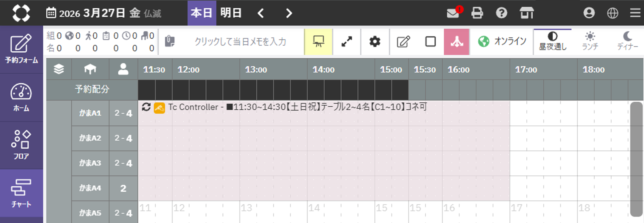Toggle the オンライン status button
Image resolution: width=644 pixels, height=223 pixels.
point(502,42)
